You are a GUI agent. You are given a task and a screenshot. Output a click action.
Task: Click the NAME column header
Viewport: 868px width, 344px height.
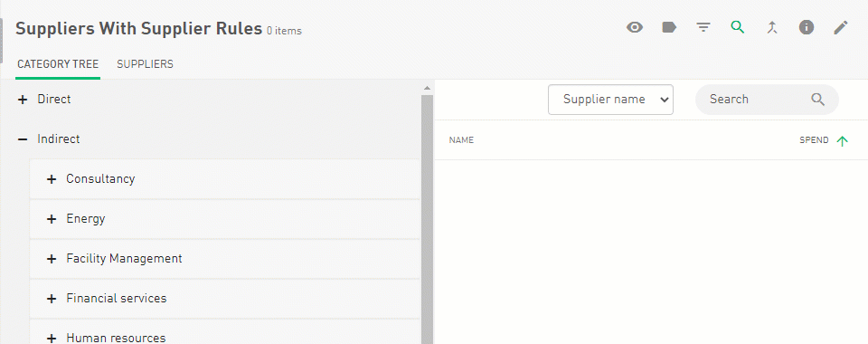[461, 140]
